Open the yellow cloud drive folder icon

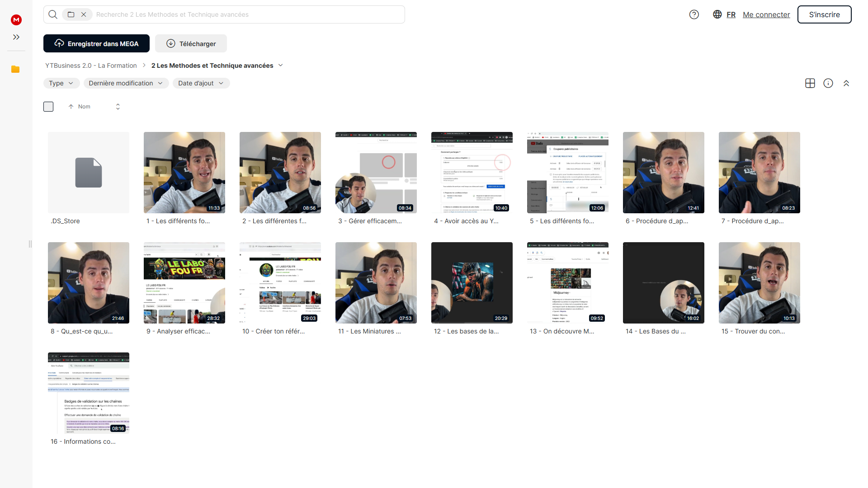(15, 69)
